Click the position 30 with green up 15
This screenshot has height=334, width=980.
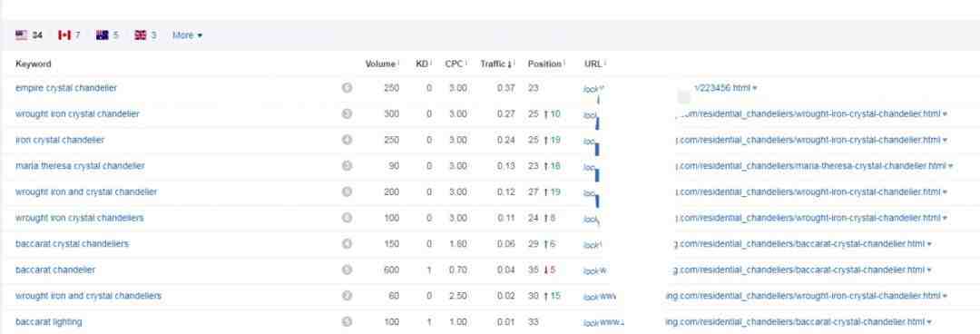tap(544, 296)
